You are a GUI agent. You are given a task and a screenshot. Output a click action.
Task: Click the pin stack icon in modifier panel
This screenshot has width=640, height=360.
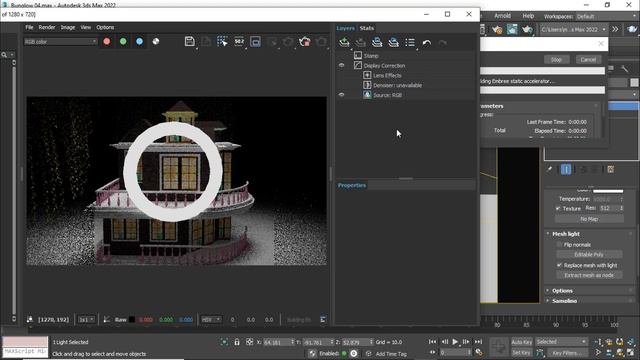(550, 169)
